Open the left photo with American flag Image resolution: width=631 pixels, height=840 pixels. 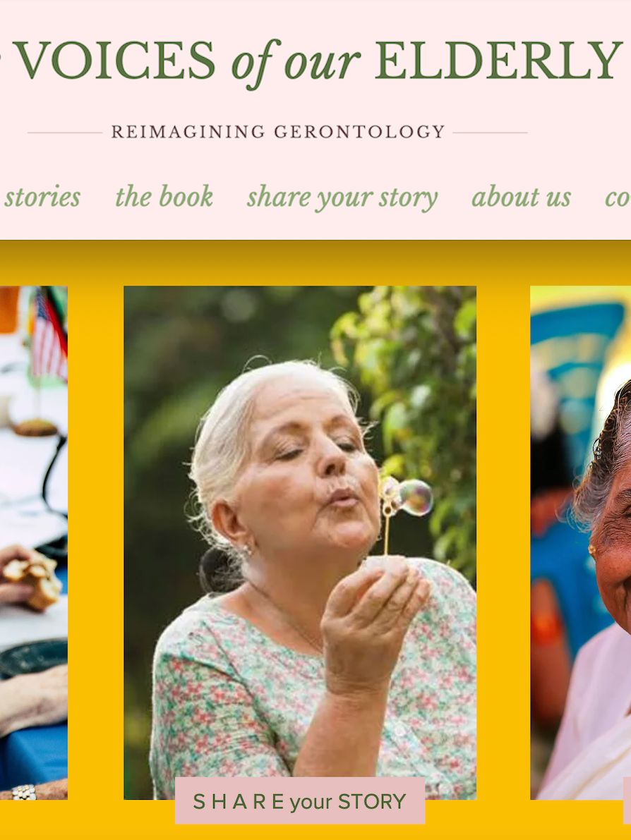(34, 542)
